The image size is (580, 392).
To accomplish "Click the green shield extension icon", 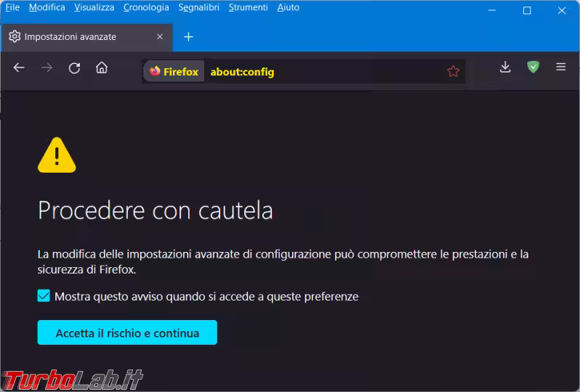I will [533, 67].
